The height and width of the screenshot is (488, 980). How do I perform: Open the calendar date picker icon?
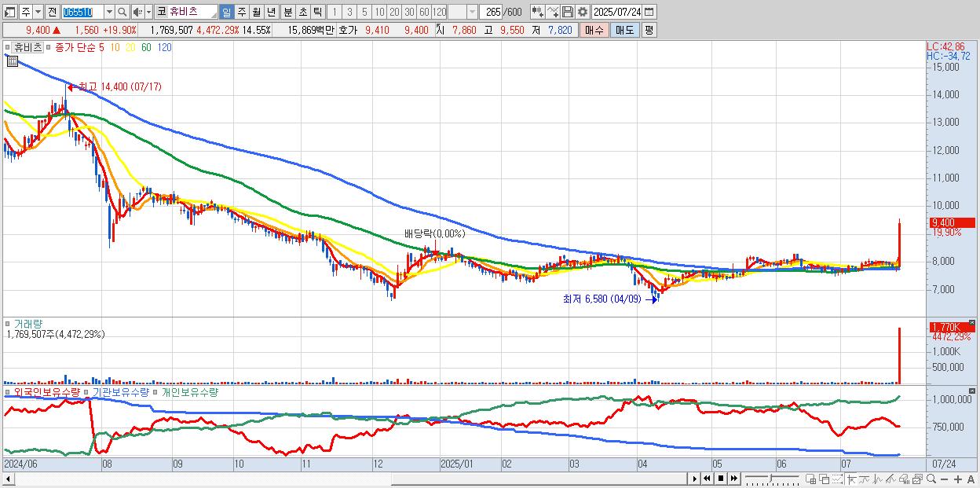coord(649,12)
